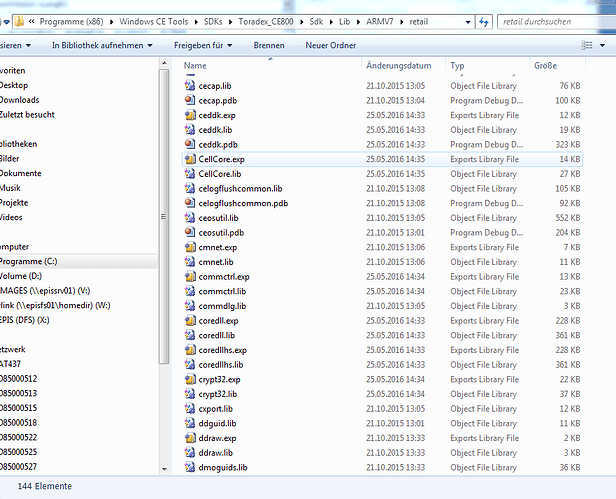Image resolution: width=616 pixels, height=499 pixels.
Task: Expand subfolders after 'Toradex_CE800' breadcrumb
Action: (x=301, y=22)
